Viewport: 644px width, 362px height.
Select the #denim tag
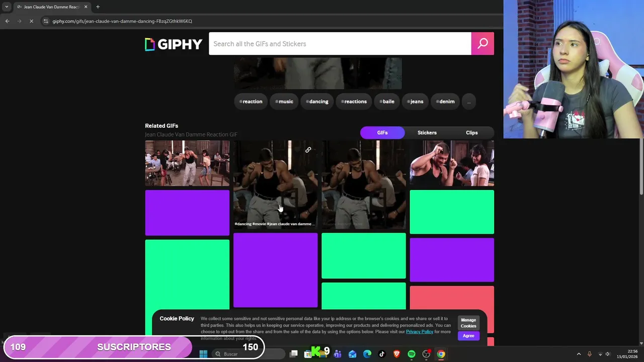(x=445, y=102)
